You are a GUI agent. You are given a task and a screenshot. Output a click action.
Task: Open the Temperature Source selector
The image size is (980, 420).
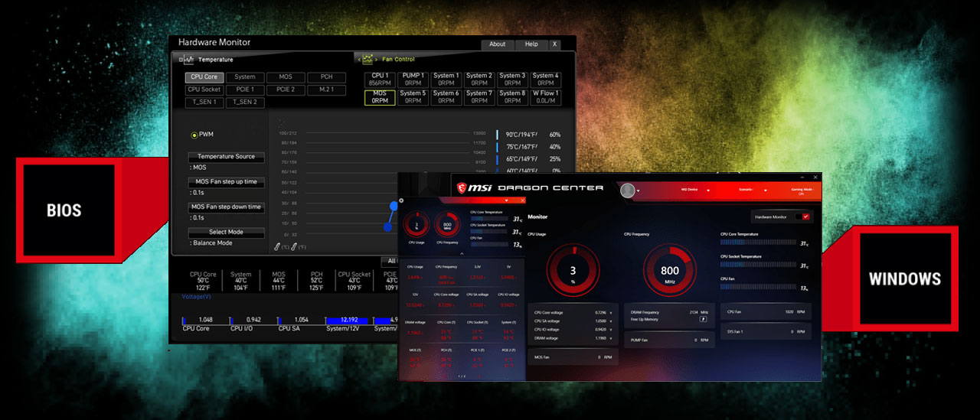point(227,157)
